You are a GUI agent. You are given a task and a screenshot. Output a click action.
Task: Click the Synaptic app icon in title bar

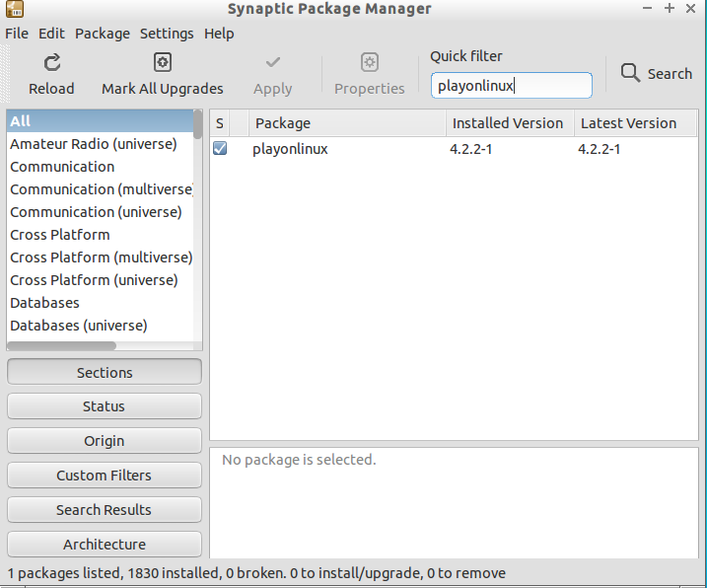pos(15,9)
